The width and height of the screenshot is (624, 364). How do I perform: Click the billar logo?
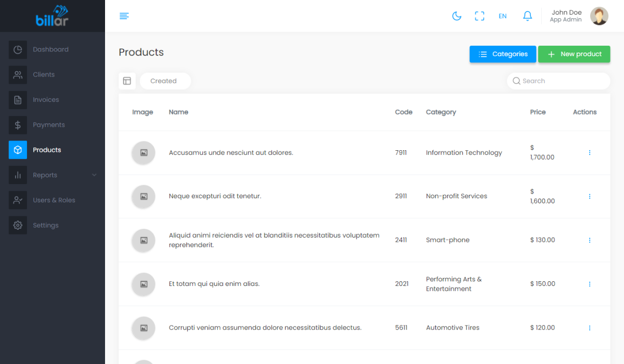(52, 16)
